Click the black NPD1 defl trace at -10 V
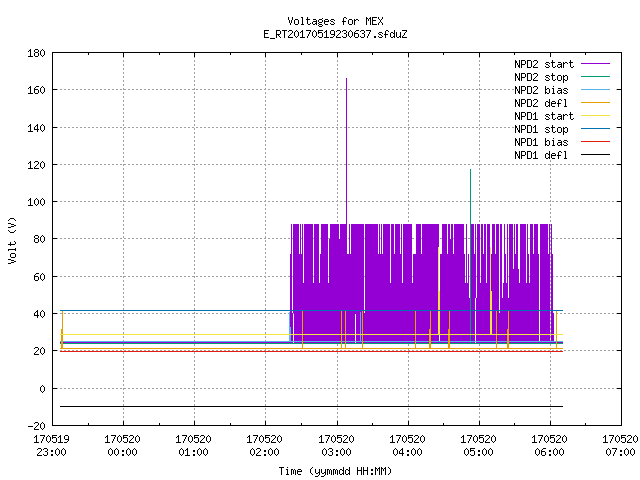The height and width of the screenshot is (480, 640). [311, 407]
